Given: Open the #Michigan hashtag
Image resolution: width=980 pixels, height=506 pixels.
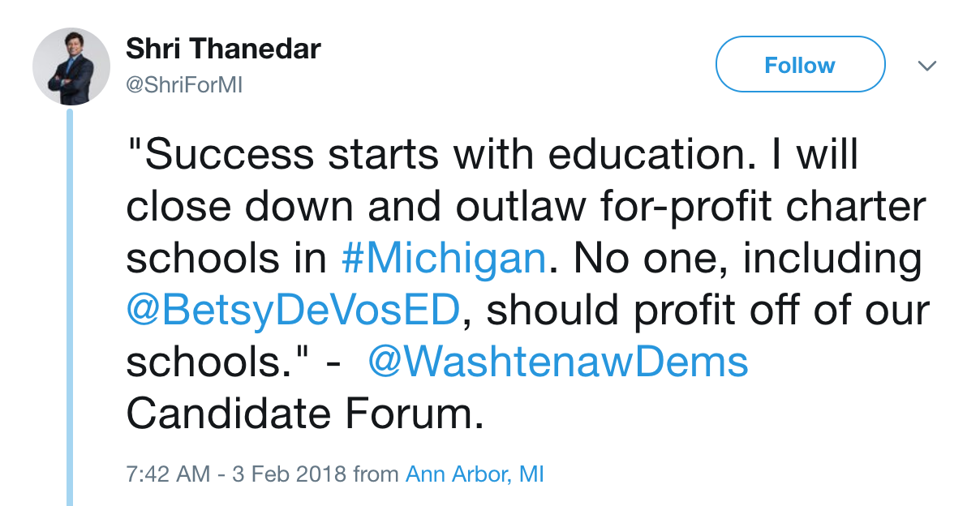Looking at the screenshot, I should tap(442, 259).
